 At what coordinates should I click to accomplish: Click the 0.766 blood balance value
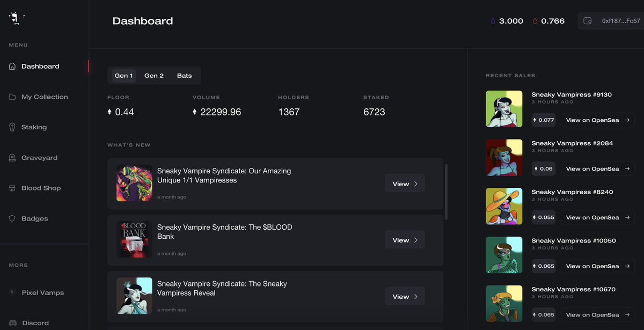(x=553, y=21)
